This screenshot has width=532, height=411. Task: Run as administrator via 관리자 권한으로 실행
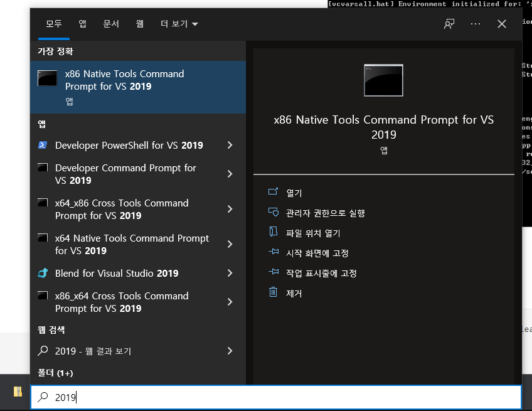(326, 213)
